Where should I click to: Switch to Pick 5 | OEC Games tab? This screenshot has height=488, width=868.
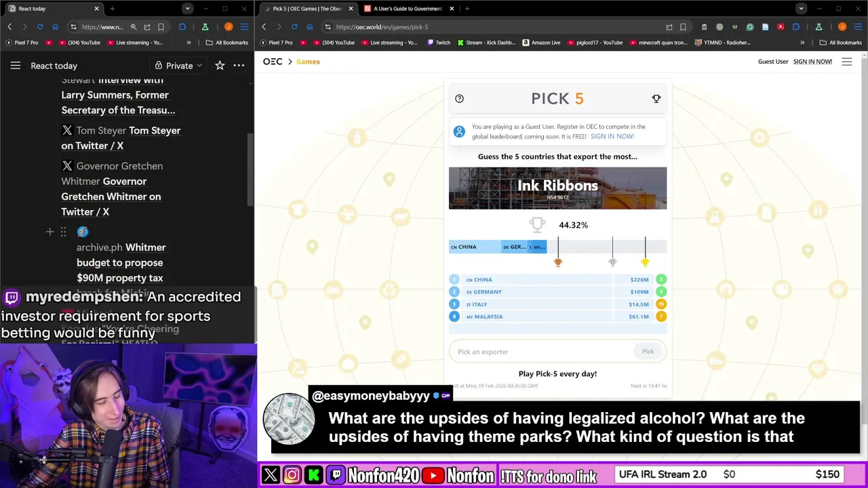point(309,9)
